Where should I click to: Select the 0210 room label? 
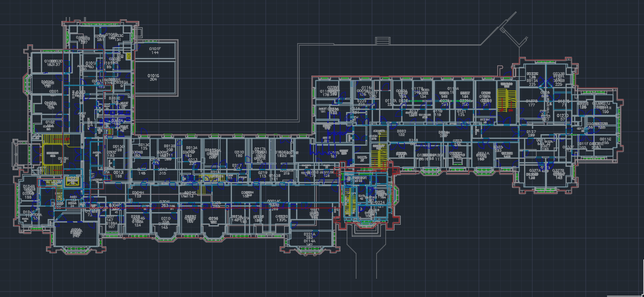coord(165,218)
